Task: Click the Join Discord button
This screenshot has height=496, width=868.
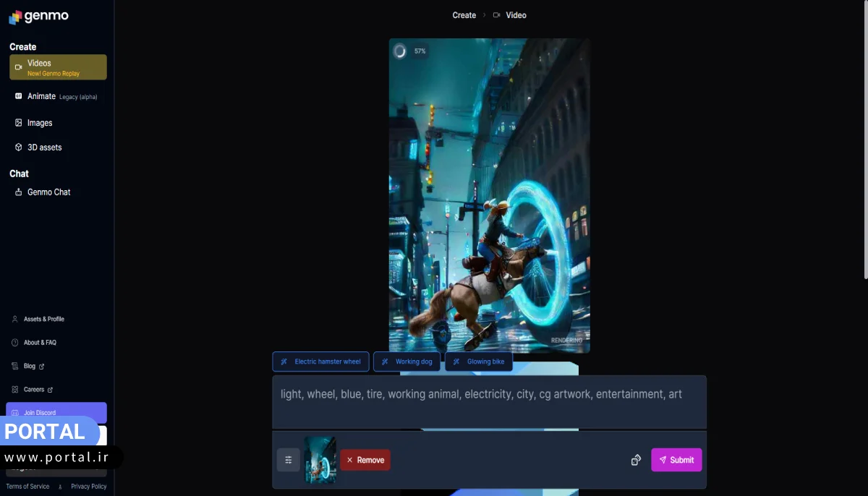Action: 56,412
